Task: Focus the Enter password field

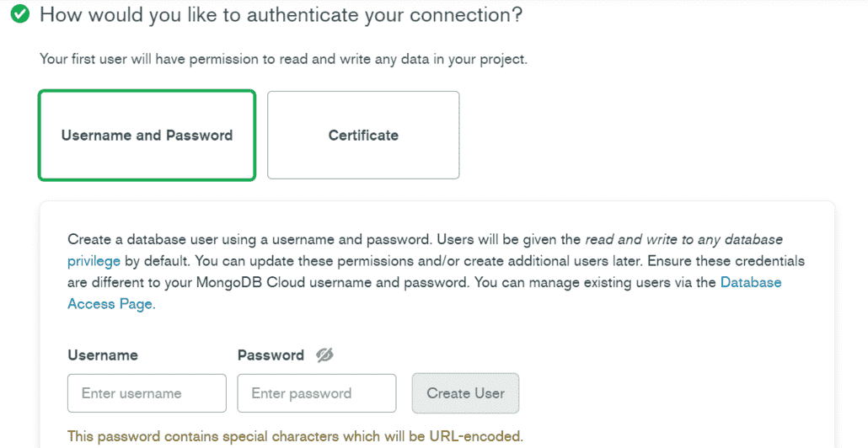Action: pos(317,393)
